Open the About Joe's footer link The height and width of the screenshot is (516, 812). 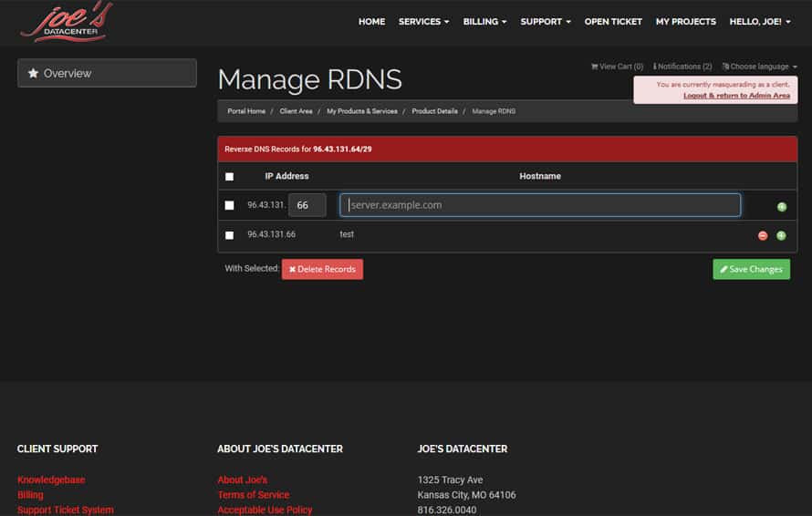[243, 480]
